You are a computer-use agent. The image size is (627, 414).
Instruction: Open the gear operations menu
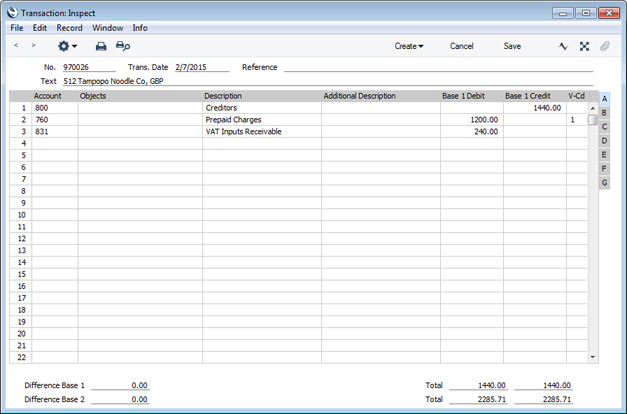point(67,46)
